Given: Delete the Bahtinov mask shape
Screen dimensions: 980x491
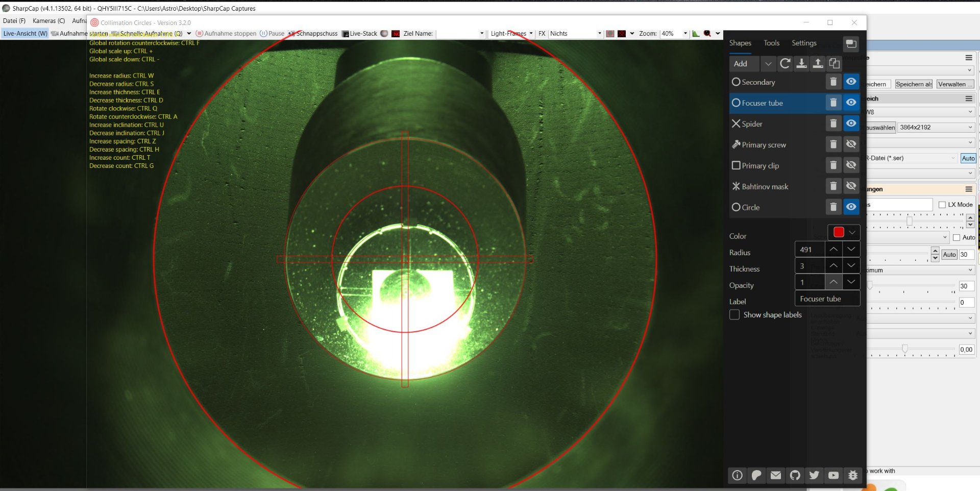Looking at the screenshot, I should (x=833, y=186).
